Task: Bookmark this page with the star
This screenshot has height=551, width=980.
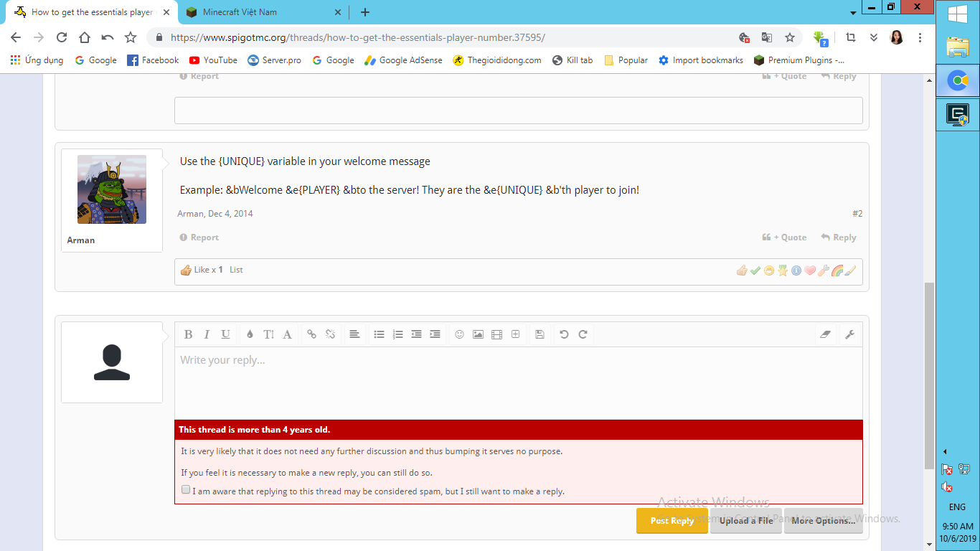Action: (x=790, y=37)
